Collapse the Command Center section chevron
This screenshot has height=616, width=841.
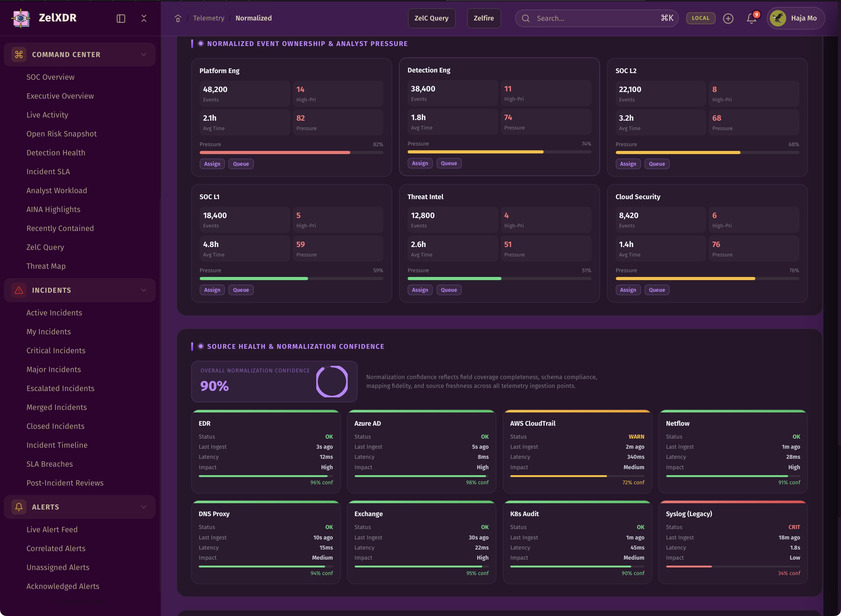tap(144, 55)
